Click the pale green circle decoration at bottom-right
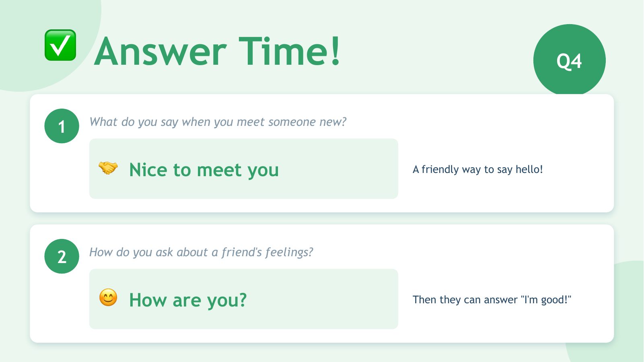Screen dimensions: 644x362 click(628, 350)
